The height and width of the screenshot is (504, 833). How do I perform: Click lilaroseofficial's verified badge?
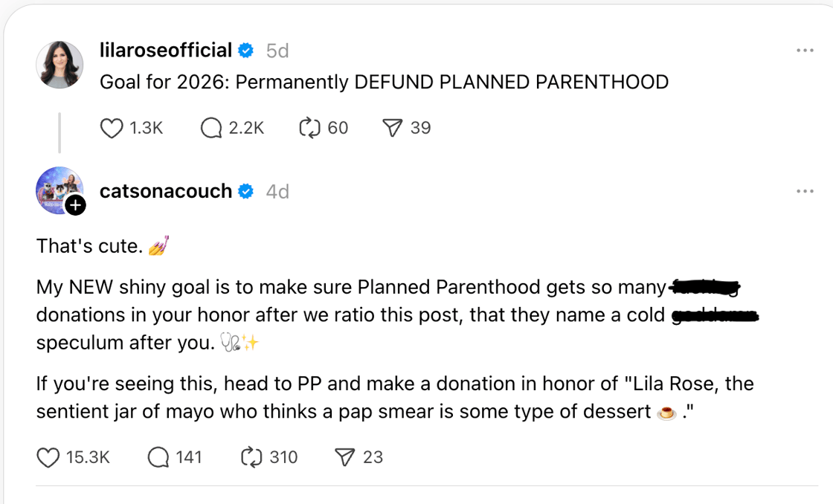246,51
